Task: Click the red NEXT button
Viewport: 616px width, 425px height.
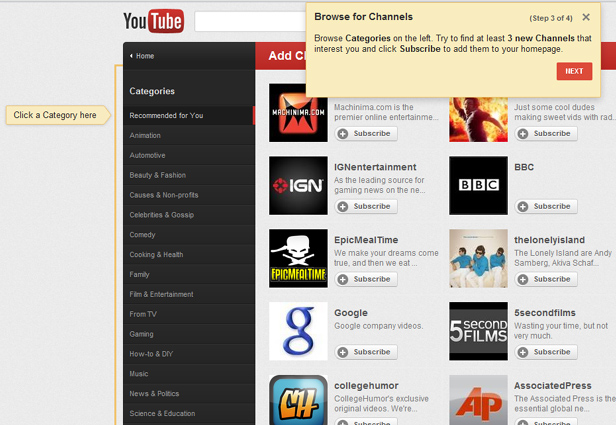Action: point(574,71)
